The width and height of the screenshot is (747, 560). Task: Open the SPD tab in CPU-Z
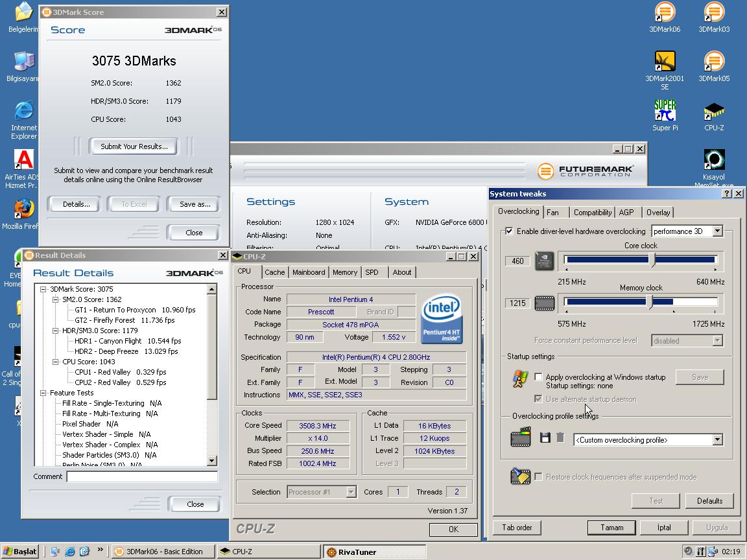pyautogui.click(x=372, y=272)
